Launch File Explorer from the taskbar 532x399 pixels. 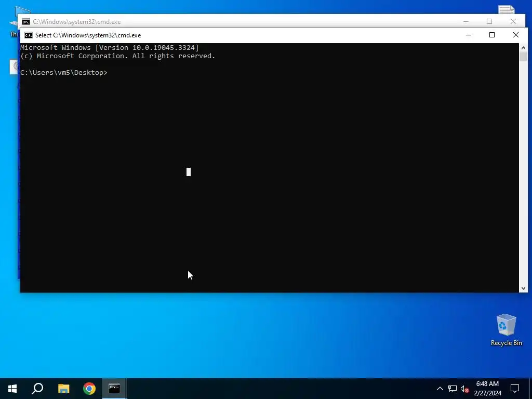pos(63,389)
